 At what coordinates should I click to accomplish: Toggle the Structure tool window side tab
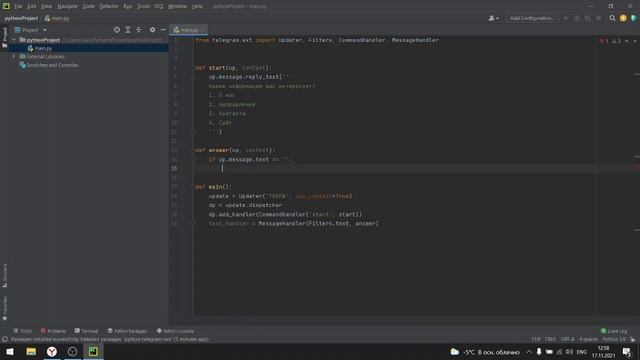(4, 276)
